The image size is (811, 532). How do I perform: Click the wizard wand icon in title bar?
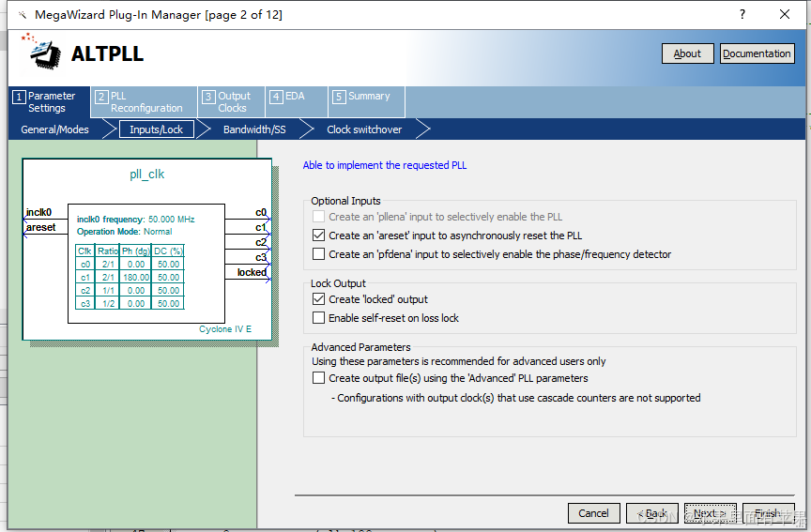[23, 14]
